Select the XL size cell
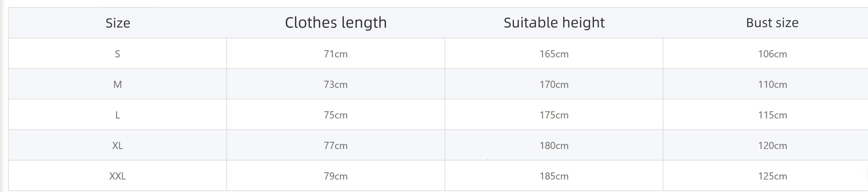 (x=118, y=145)
